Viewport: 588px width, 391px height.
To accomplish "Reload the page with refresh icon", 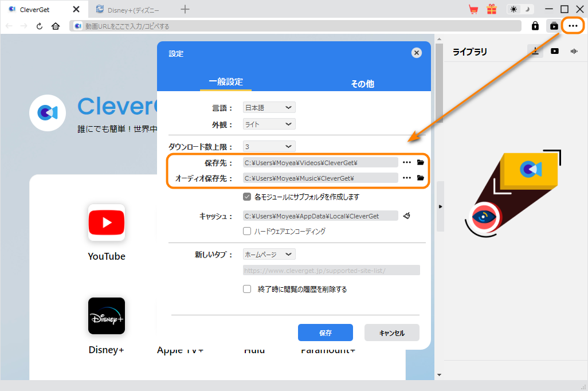I will click(40, 26).
